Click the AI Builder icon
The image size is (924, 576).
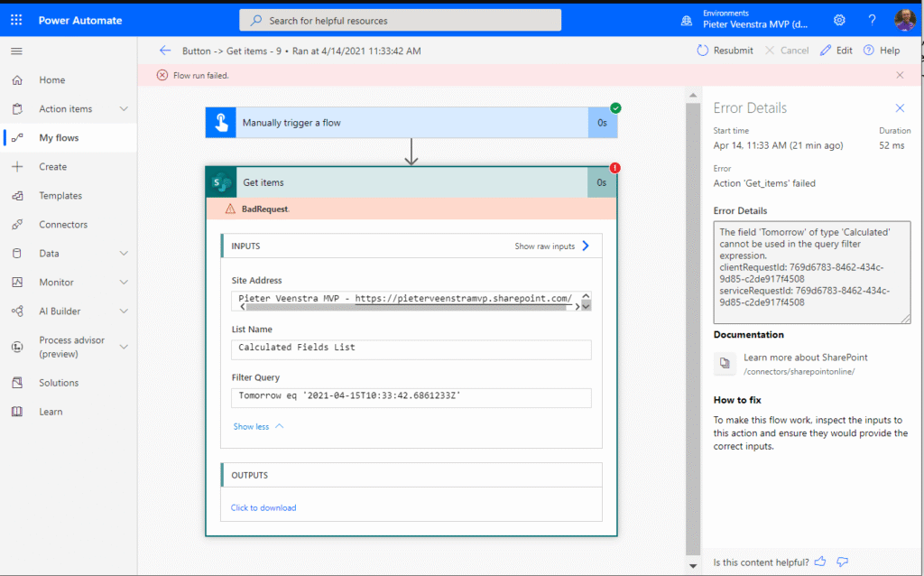coord(18,311)
